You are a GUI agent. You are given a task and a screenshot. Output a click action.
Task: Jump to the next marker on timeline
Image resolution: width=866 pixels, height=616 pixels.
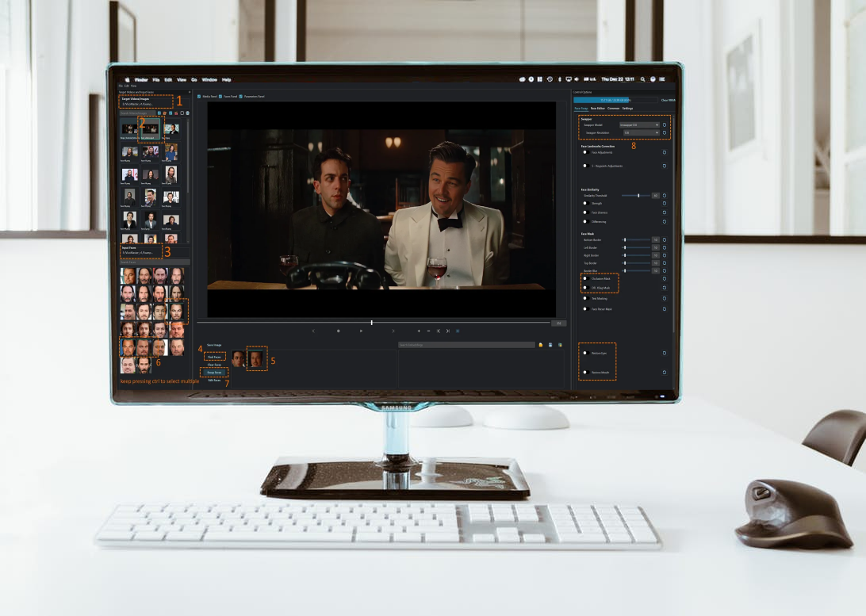click(448, 331)
